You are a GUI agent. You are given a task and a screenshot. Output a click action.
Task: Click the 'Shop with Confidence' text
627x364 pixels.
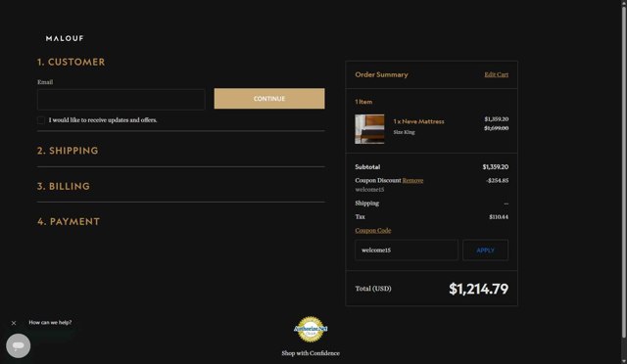point(311,353)
